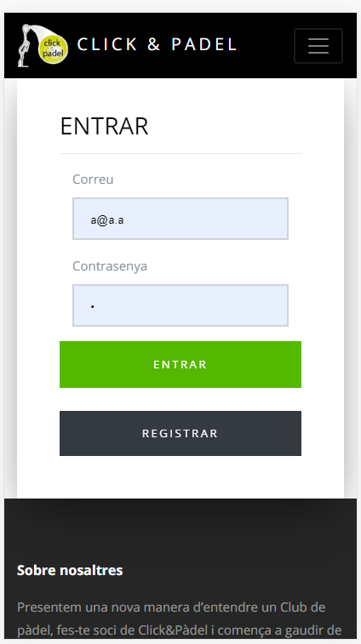Click empty black header area beside title
361x644 pixels.
[265, 46]
